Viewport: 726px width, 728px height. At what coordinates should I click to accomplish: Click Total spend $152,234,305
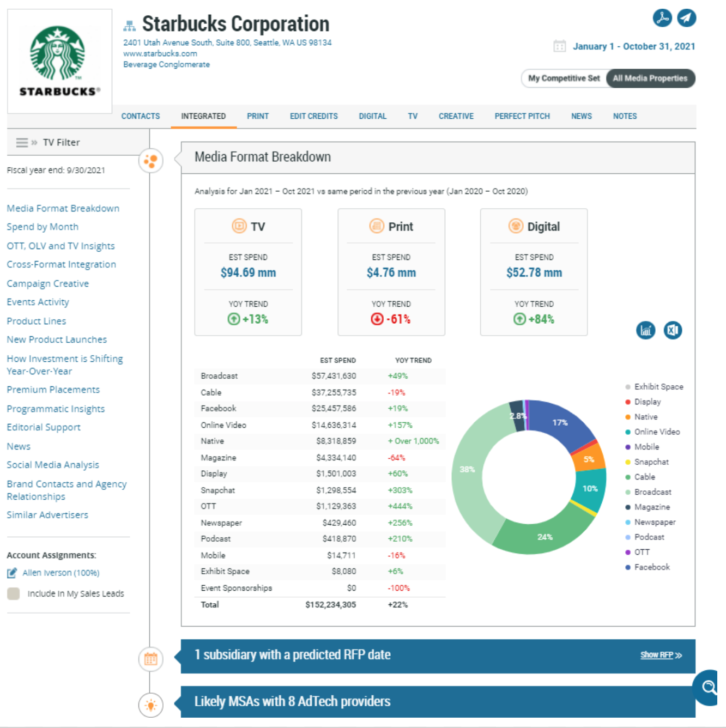click(330, 605)
